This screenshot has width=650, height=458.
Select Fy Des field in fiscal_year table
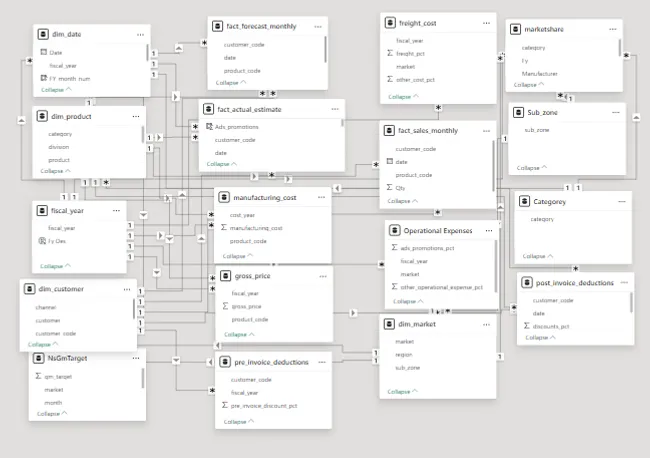point(57,241)
